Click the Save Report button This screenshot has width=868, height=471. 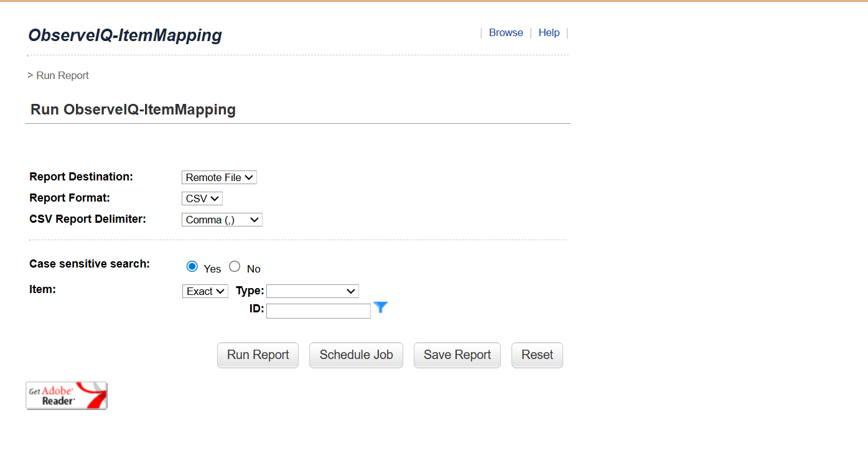[x=457, y=355]
